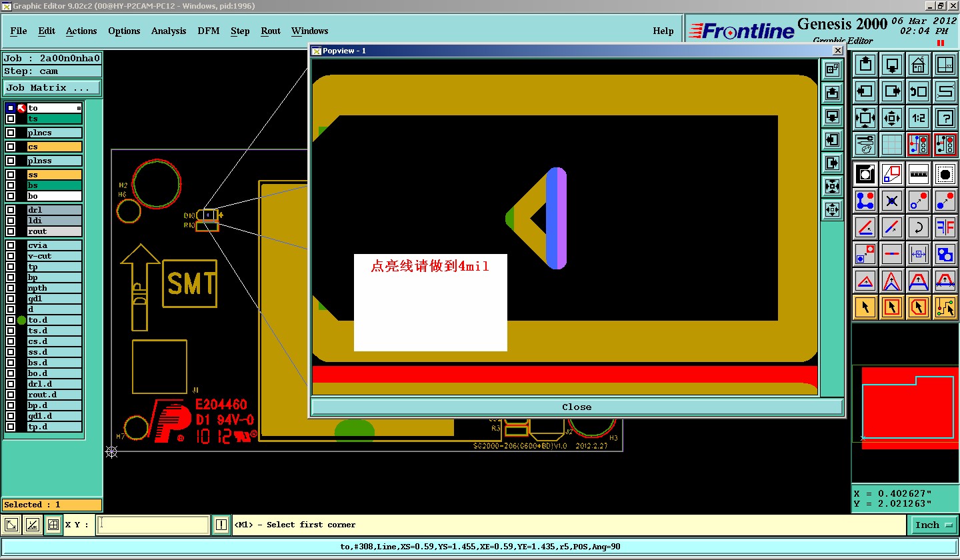Click the zoom home icon with house
This screenshot has width=960, height=560.
[919, 65]
